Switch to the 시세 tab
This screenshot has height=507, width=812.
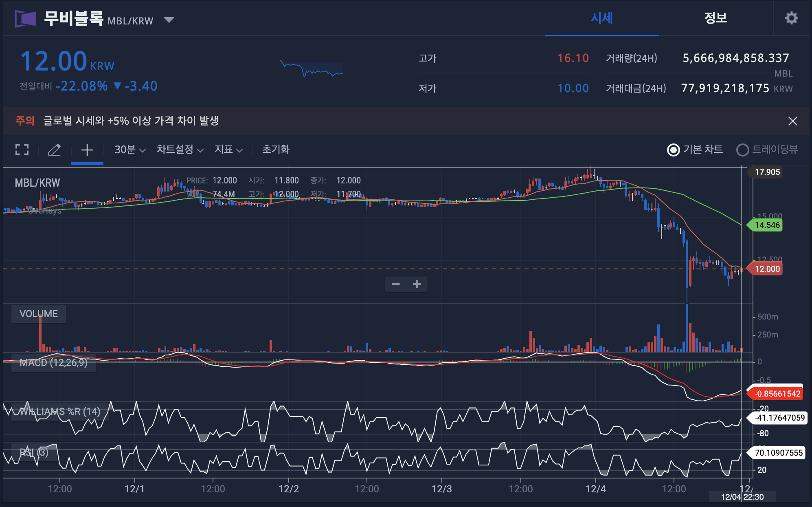pyautogui.click(x=601, y=18)
